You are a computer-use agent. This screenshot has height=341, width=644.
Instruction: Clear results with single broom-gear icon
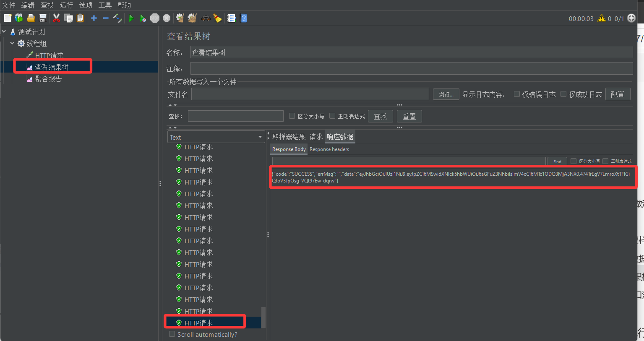180,18
